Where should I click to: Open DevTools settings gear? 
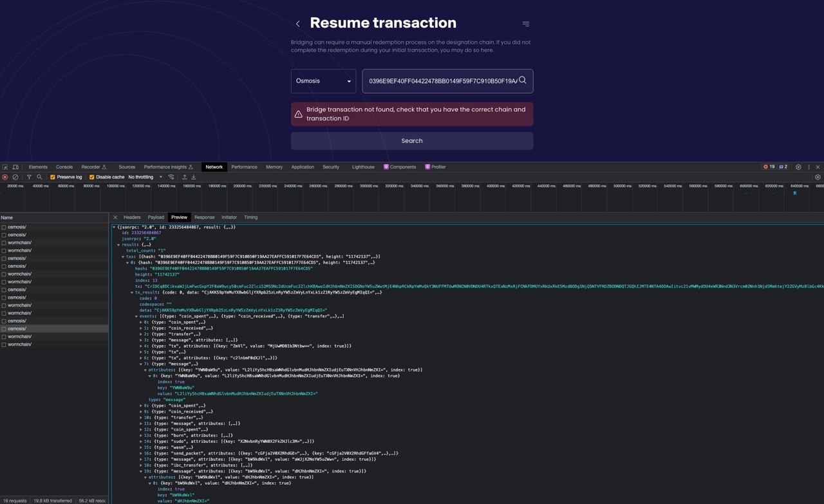click(x=798, y=167)
